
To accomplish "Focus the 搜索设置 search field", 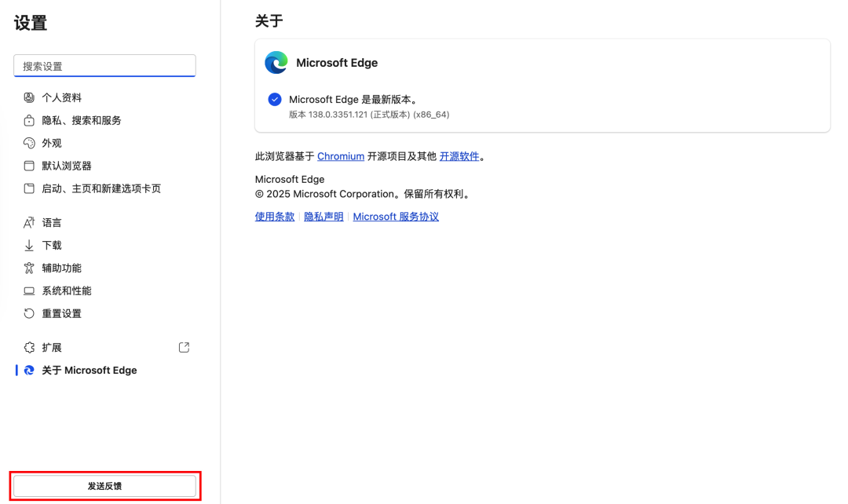I will (x=104, y=66).
